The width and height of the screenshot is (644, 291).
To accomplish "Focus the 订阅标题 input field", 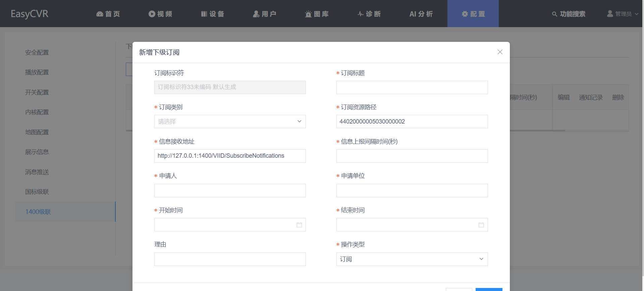I will coord(412,87).
